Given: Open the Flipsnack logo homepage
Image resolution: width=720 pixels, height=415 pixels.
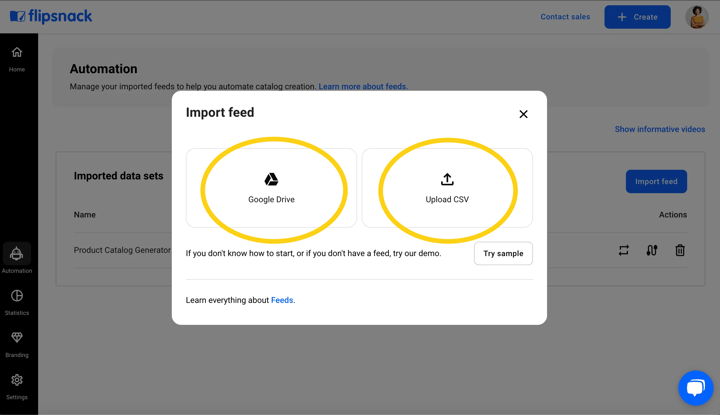Looking at the screenshot, I should click(x=51, y=17).
